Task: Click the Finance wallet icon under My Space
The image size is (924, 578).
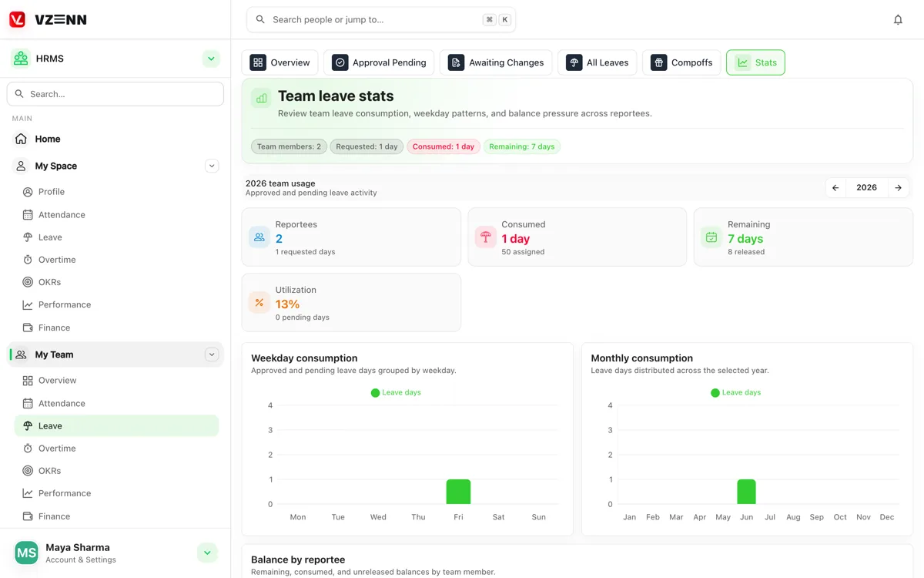Action: (x=28, y=328)
